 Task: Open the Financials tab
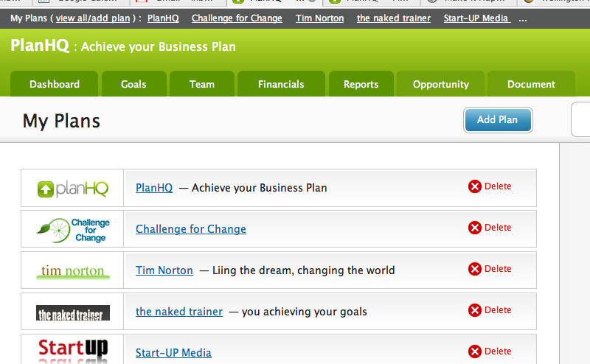281,84
